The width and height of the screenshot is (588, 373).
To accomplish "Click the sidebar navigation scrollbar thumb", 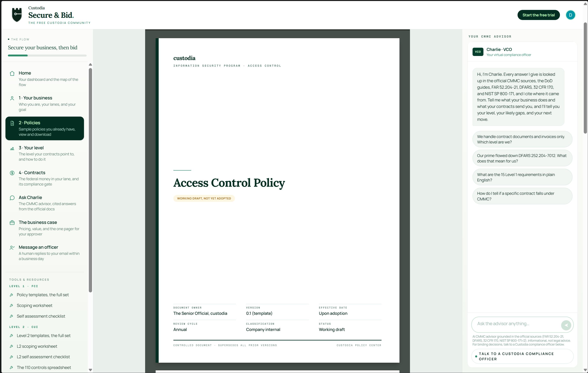I will pyautogui.click(x=90, y=180).
